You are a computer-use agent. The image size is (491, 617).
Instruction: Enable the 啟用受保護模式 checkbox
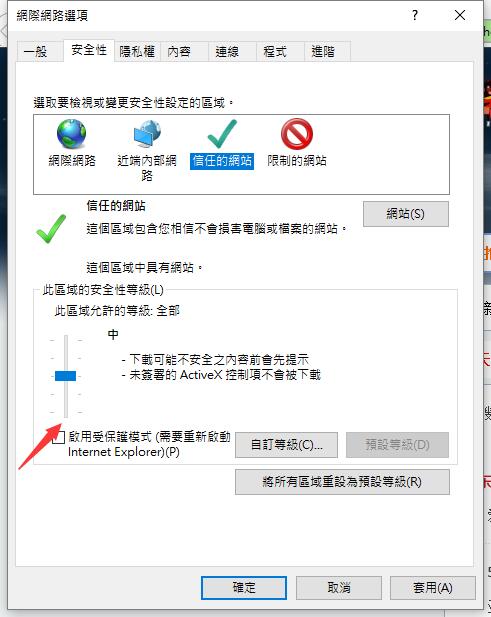pyautogui.click(x=59, y=437)
